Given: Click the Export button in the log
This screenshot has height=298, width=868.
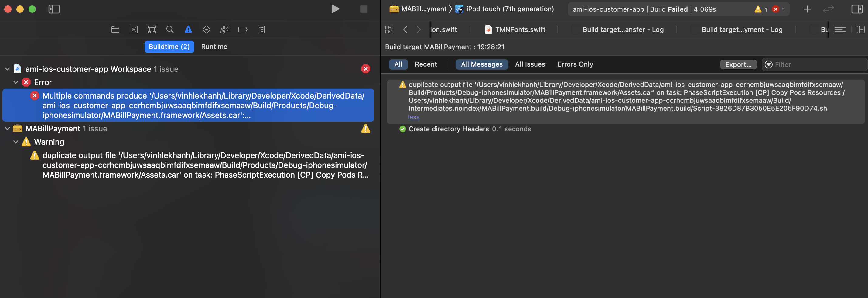Looking at the screenshot, I should coord(738,64).
